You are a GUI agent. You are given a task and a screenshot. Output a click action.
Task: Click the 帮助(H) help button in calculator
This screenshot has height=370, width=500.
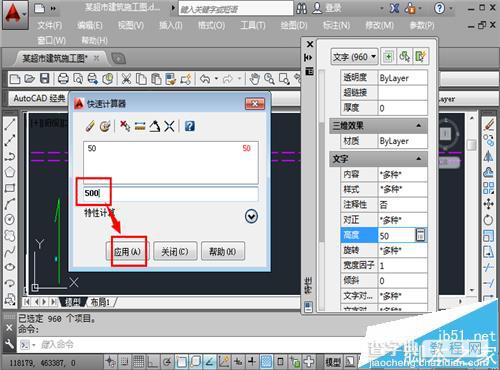223,251
